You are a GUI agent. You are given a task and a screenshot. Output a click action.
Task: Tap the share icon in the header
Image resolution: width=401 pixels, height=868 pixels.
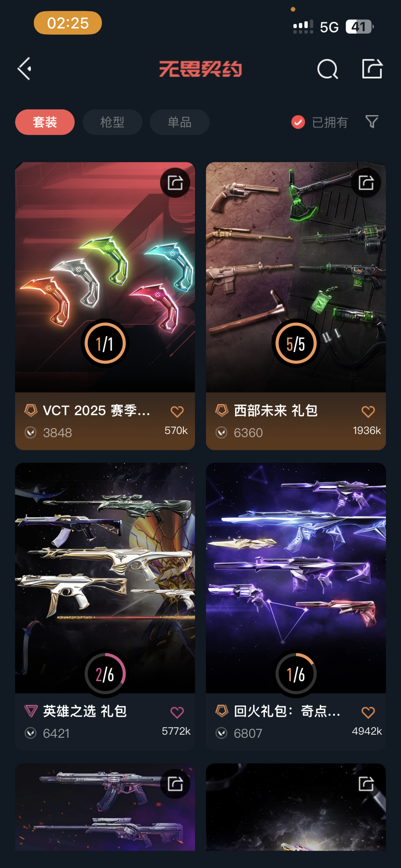[372, 69]
